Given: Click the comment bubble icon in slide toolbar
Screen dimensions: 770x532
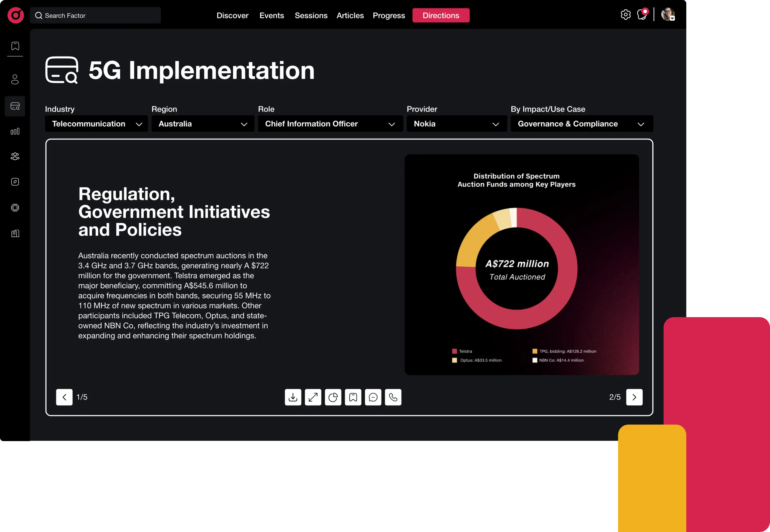Looking at the screenshot, I should tap(373, 397).
